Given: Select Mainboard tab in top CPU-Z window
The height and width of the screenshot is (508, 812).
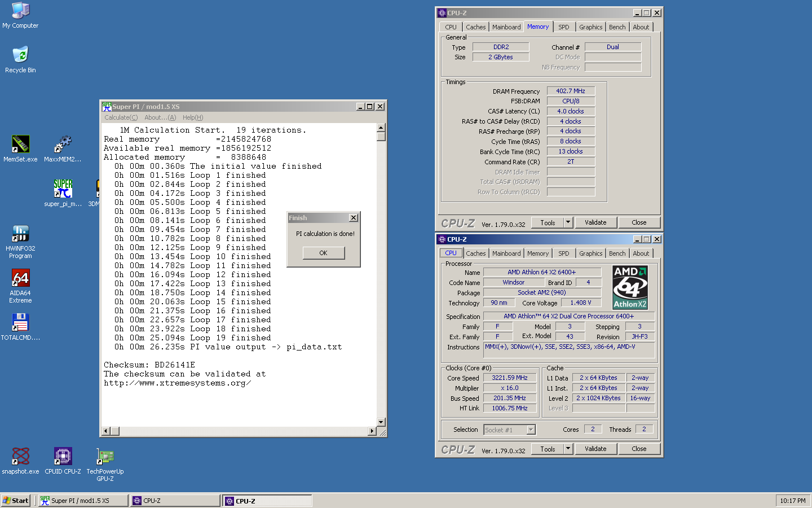Looking at the screenshot, I should 506,27.
